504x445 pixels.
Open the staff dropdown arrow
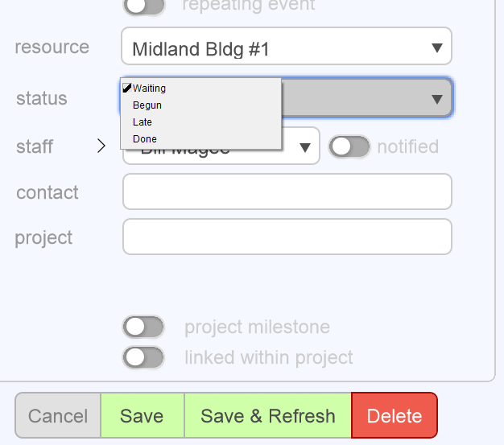point(305,146)
